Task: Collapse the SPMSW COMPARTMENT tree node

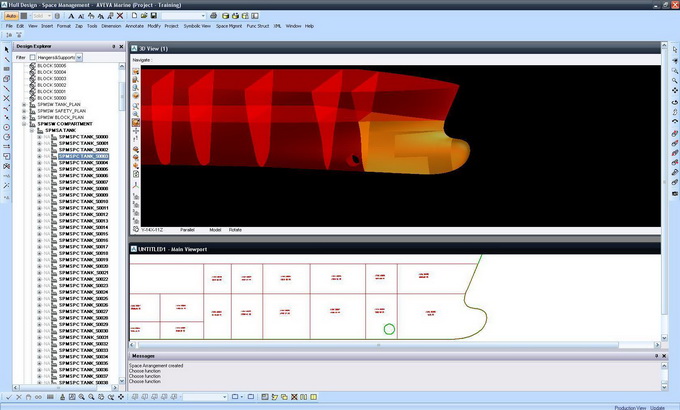Action: [x=24, y=124]
